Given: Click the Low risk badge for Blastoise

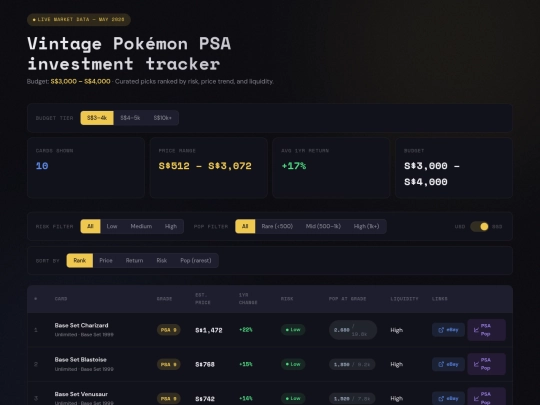Looking at the screenshot, I should point(293,364).
